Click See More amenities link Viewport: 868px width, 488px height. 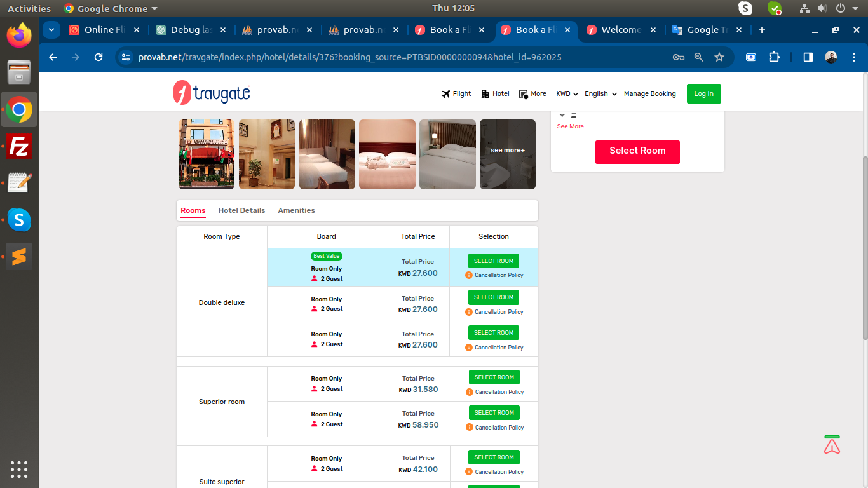coord(570,126)
